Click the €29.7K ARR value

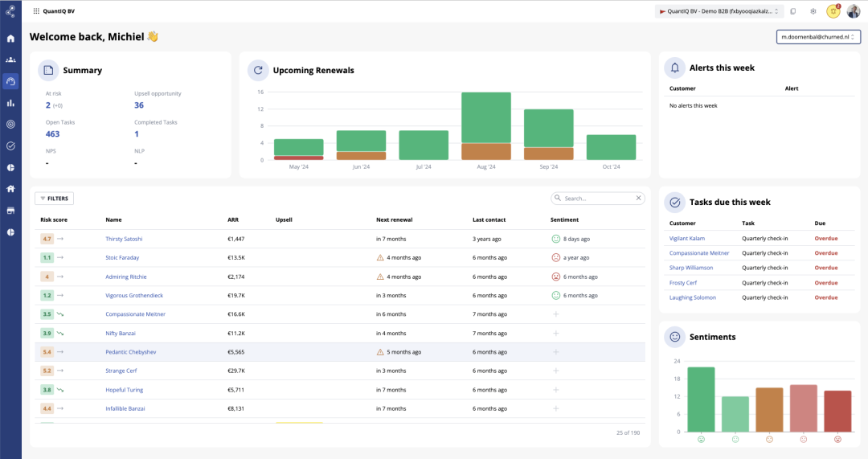point(236,371)
